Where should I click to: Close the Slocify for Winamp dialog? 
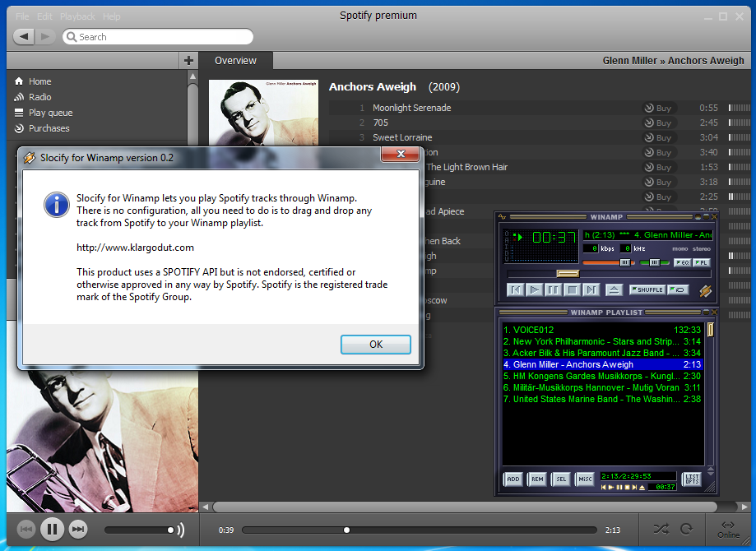400,154
